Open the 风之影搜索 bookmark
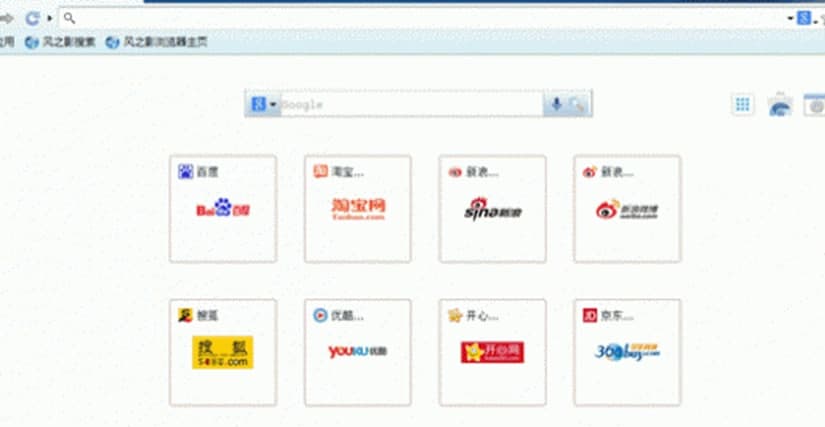This screenshot has width=825, height=427. (x=60, y=42)
